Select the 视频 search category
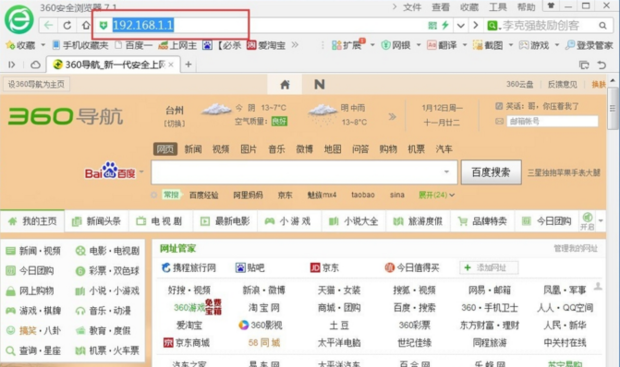This screenshot has height=367, width=620. (x=221, y=149)
